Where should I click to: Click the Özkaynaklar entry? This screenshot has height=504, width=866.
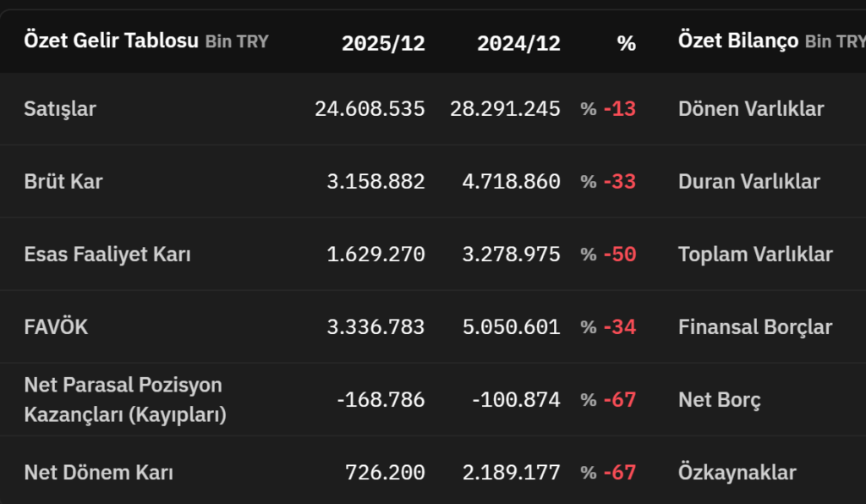pyautogui.click(x=737, y=473)
